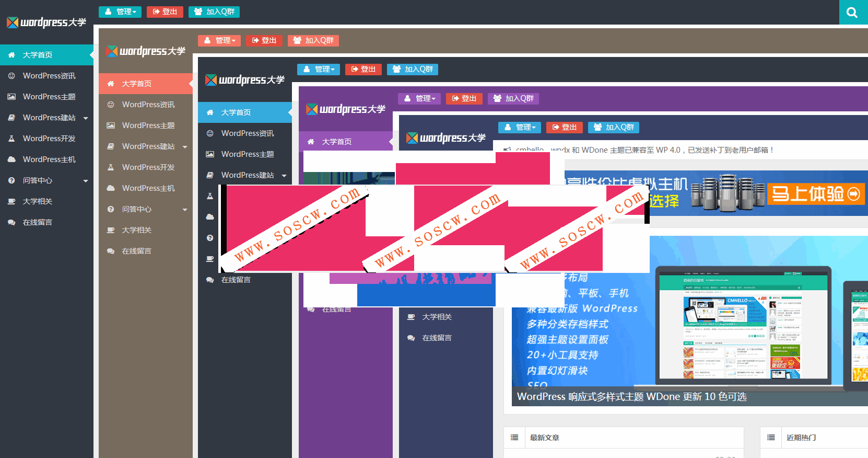Click the wordpress大学 logo in the black-and-blue theme
Viewport: 868px width, 458px height.
pyautogui.click(x=245, y=80)
